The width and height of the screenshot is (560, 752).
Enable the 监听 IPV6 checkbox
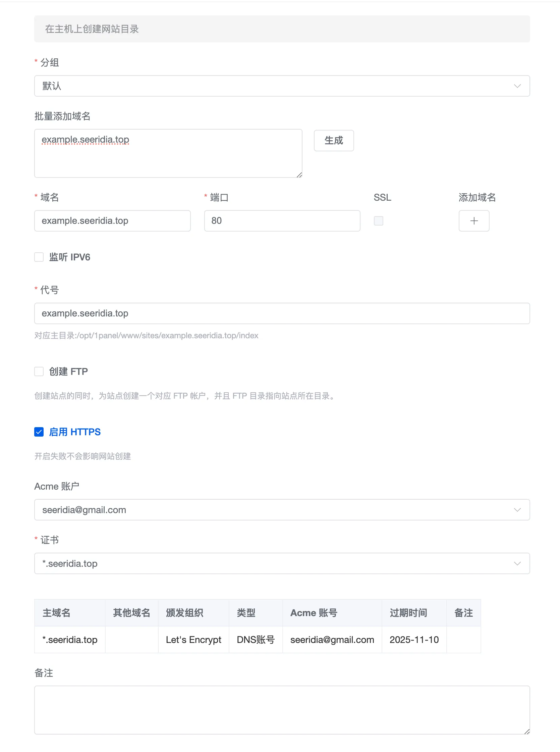pyautogui.click(x=39, y=257)
